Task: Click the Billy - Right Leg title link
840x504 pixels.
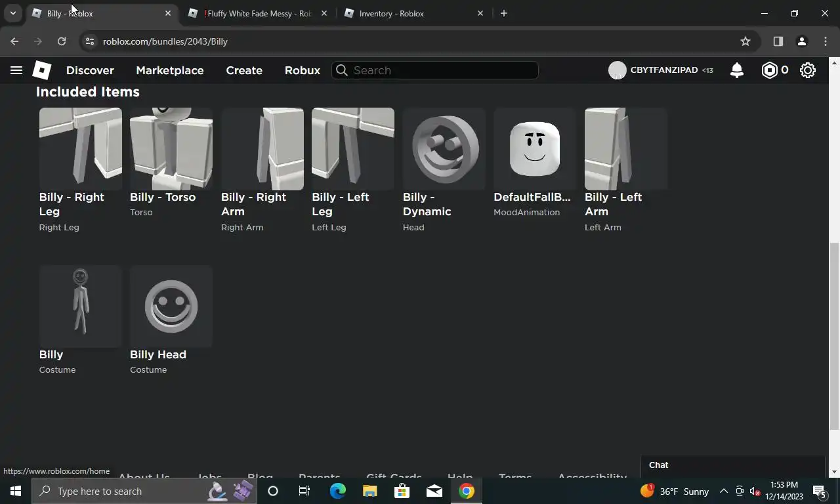Action: pos(72,204)
